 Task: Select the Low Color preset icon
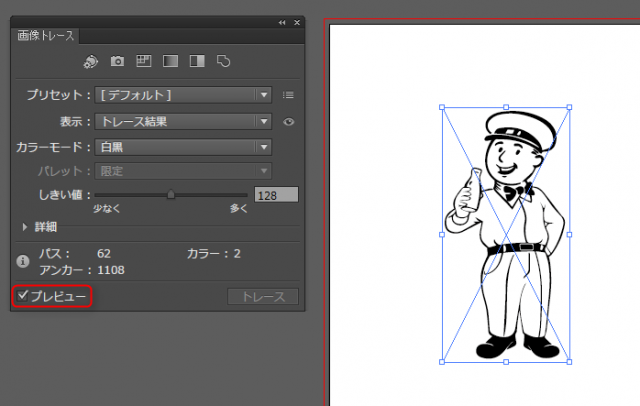click(144, 61)
